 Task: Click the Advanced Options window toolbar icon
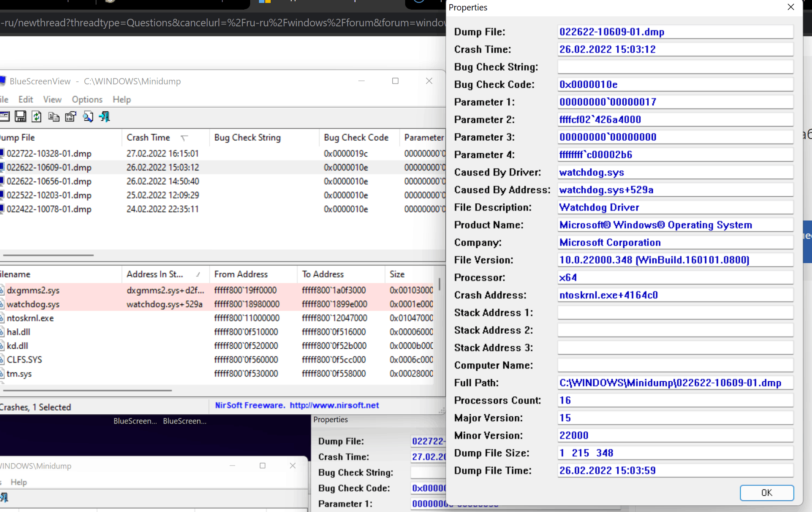(4, 117)
